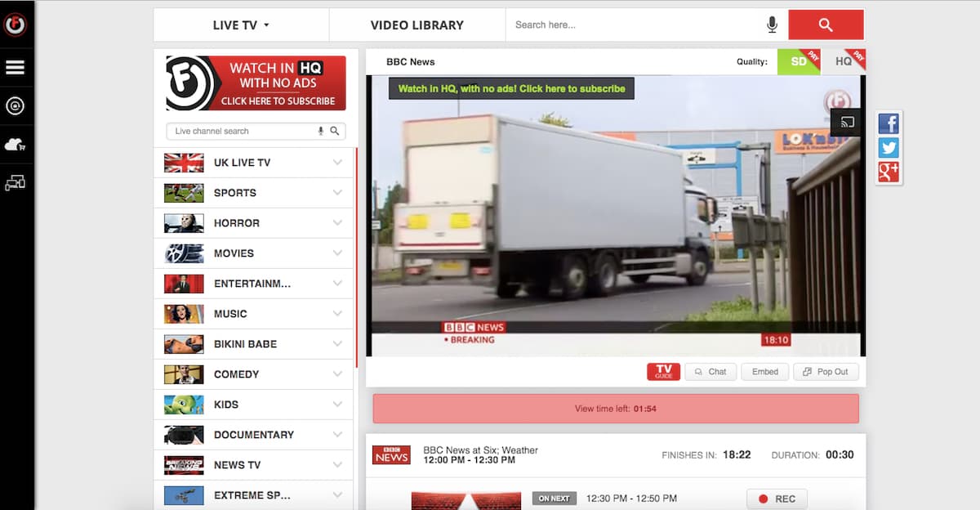The image size is (980, 510).
Task: Share on Twitter
Action: click(889, 148)
